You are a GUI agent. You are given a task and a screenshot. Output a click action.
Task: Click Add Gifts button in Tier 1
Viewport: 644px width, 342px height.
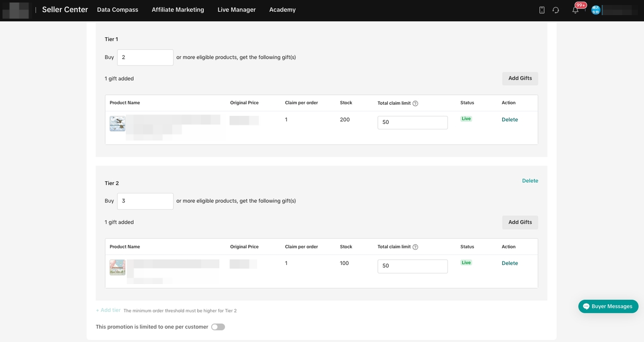[x=520, y=79]
